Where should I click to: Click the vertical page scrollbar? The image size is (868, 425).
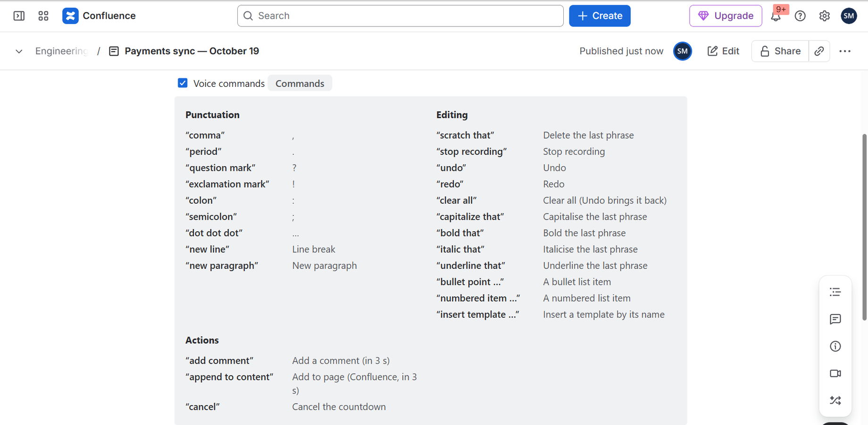(864, 227)
